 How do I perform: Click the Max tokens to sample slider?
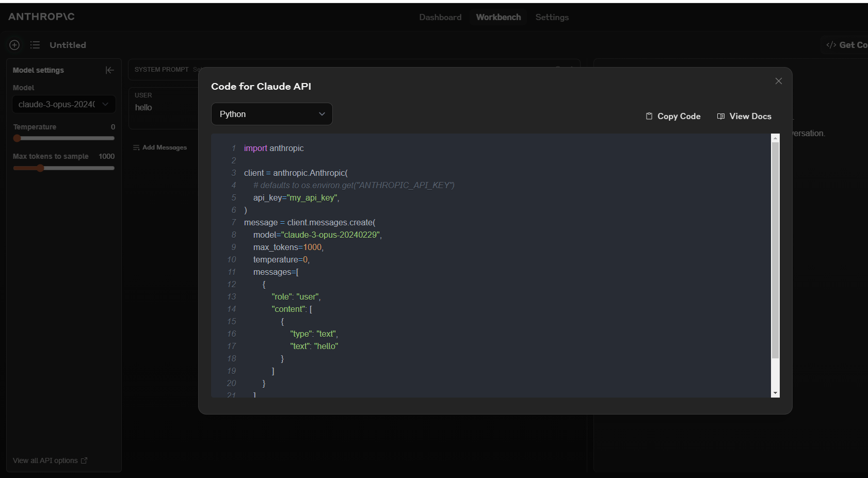coord(63,168)
